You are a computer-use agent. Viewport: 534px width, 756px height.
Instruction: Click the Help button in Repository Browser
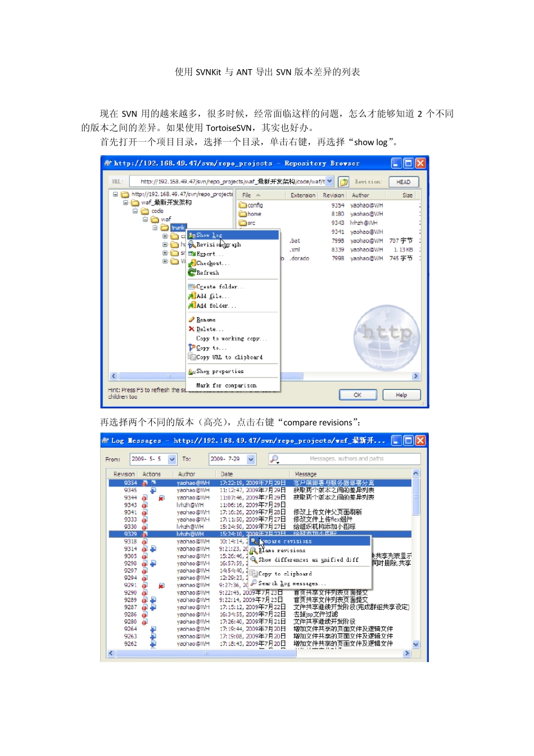pyautogui.click(x=401, y=395)
